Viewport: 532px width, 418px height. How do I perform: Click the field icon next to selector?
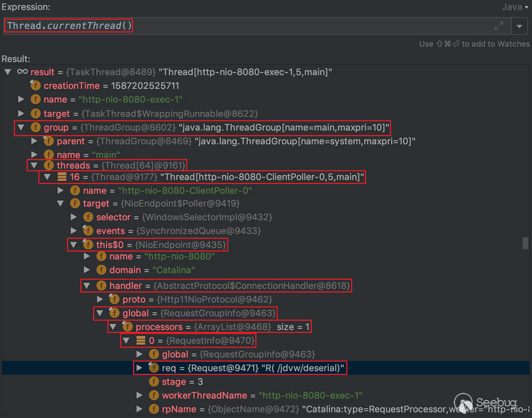pos(88,217)
